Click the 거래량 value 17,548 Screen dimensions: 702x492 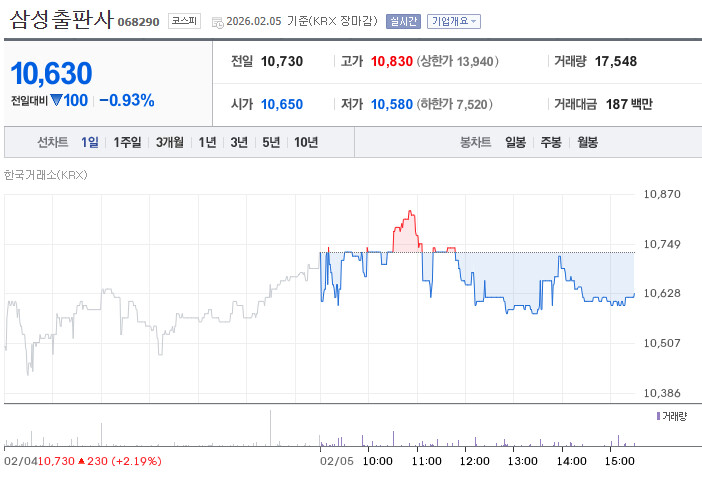point(616,61)
